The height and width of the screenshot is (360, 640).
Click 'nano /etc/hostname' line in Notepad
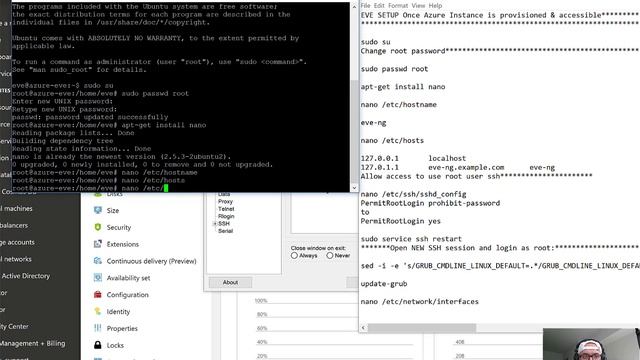point(399,105)
